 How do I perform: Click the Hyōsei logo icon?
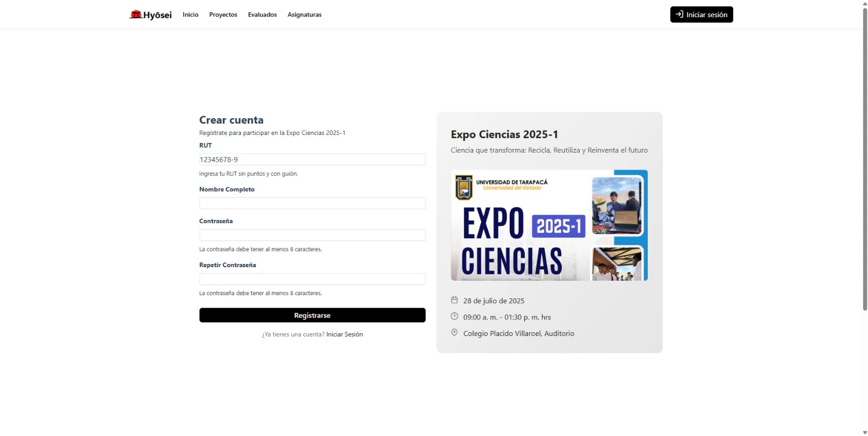pos(135,15)
